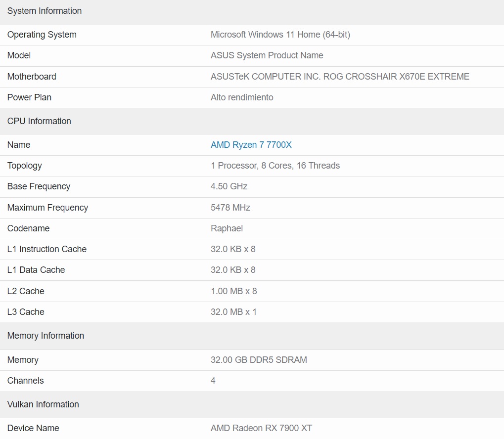Select the 'Maximum Frequency' row label
Screen dimensions: 504x439
pyautogui.click(x=47, y=208)
